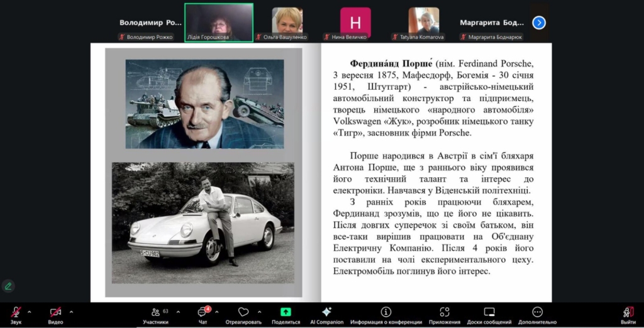This screenshot has width=644, height=328.
Task: Open the Чат chat panel
Action: pos(203,313)
